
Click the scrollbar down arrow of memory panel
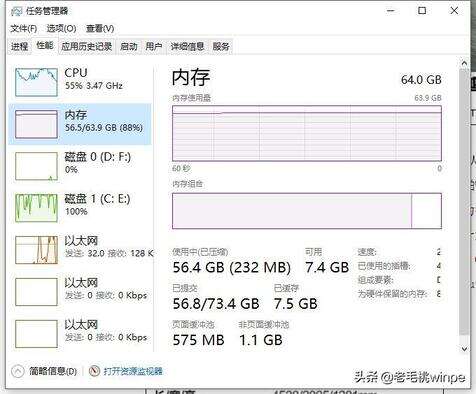coord(464,349)
